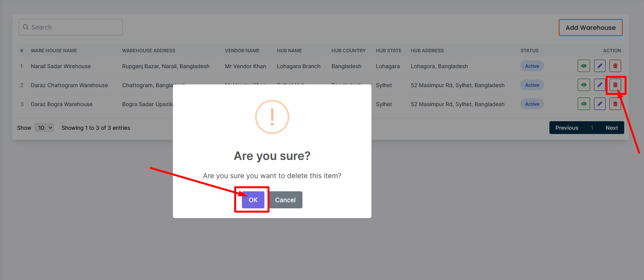This screenshot has width=644, height=280.
Task: Click the Active status badge for Narail Sadar Wirehouse
Action: click(x=532, y=66)
